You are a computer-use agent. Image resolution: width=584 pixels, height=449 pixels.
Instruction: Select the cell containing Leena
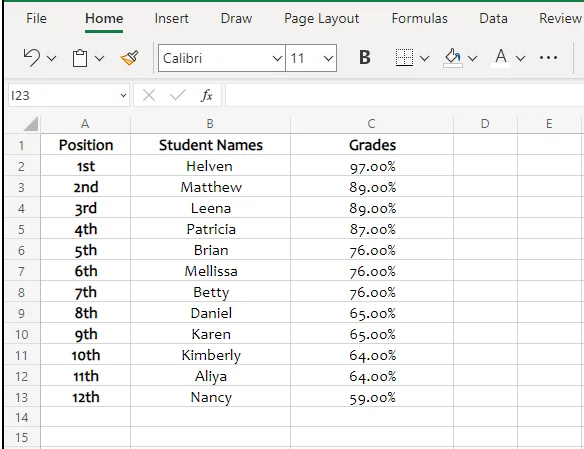[x=210, y=208]
